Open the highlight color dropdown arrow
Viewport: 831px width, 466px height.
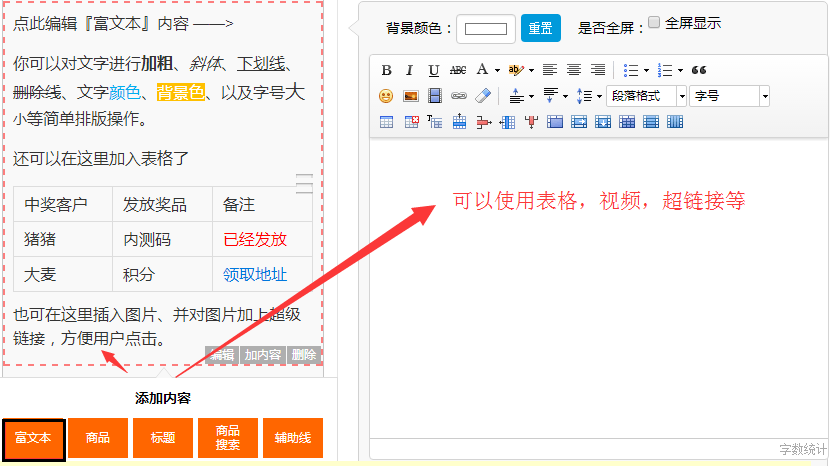531,70
